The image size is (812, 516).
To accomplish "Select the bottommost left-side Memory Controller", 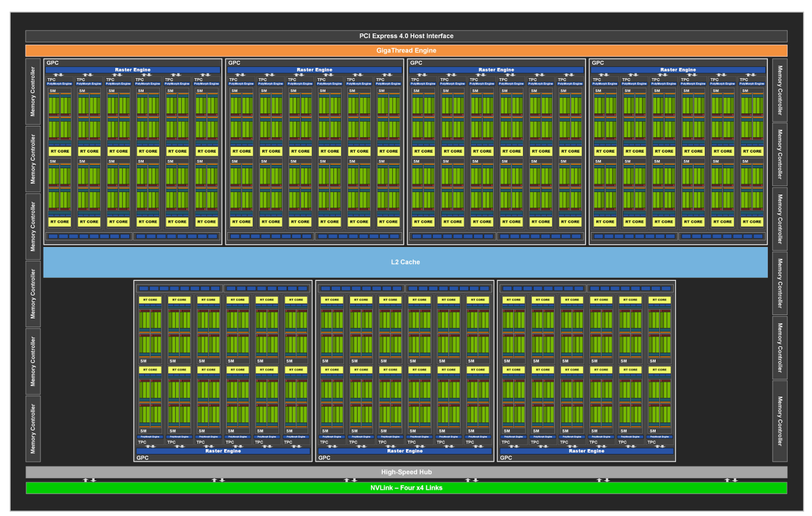I will tap(33, 429).
